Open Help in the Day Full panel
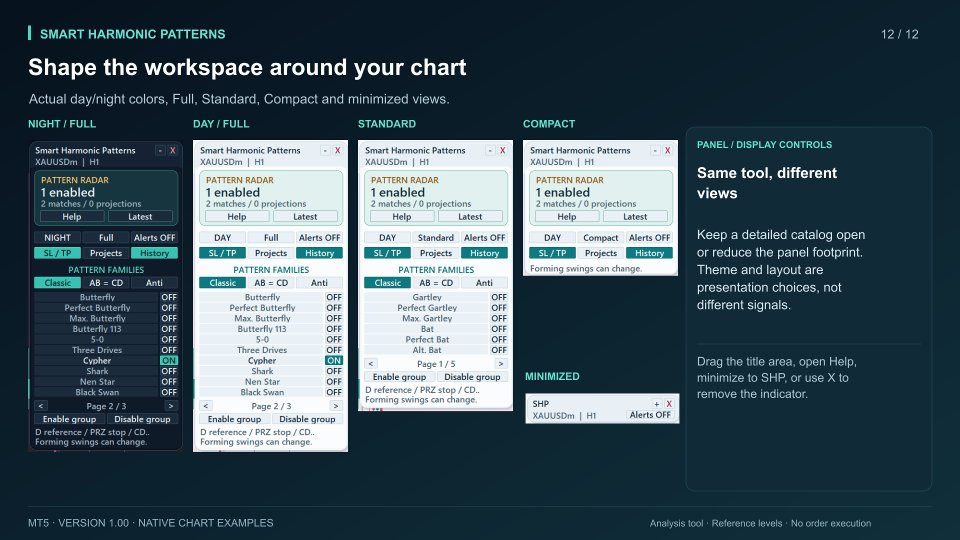 click(237, 217)
